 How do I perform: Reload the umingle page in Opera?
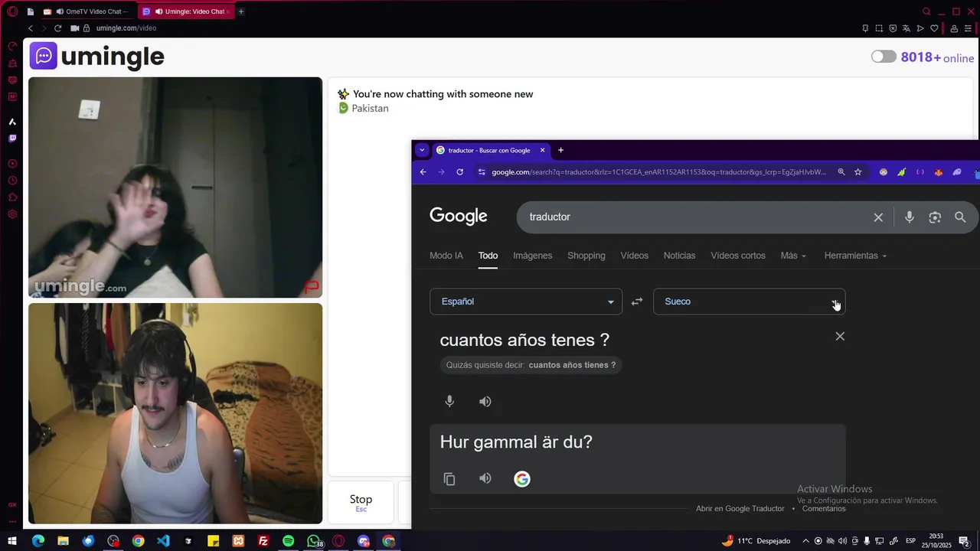tap(57, 28)
